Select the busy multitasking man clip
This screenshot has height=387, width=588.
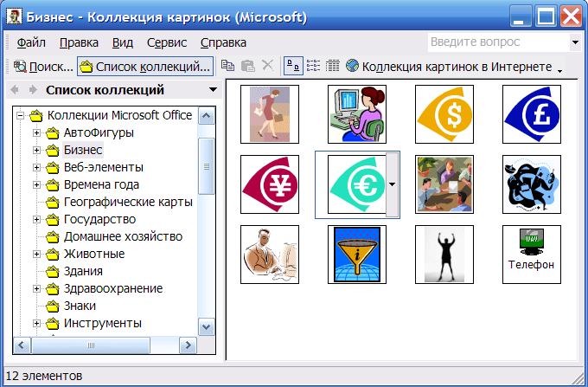[532, 184]
